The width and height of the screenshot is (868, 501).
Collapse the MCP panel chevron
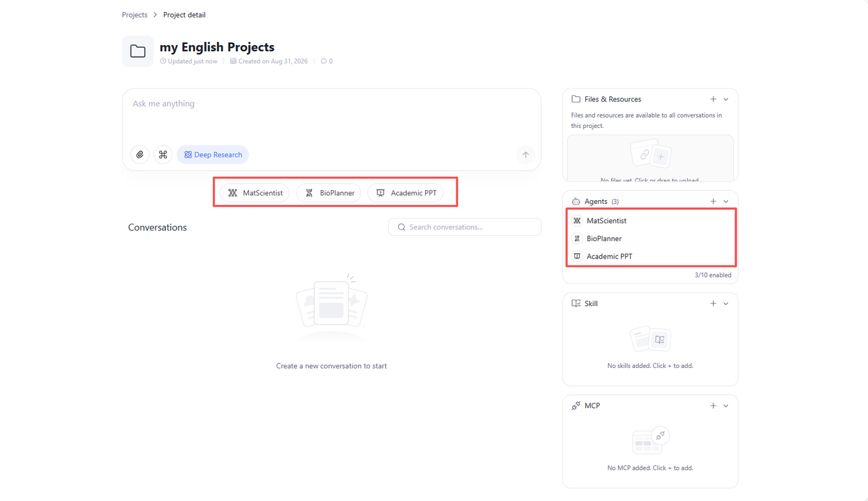(726, 406)
